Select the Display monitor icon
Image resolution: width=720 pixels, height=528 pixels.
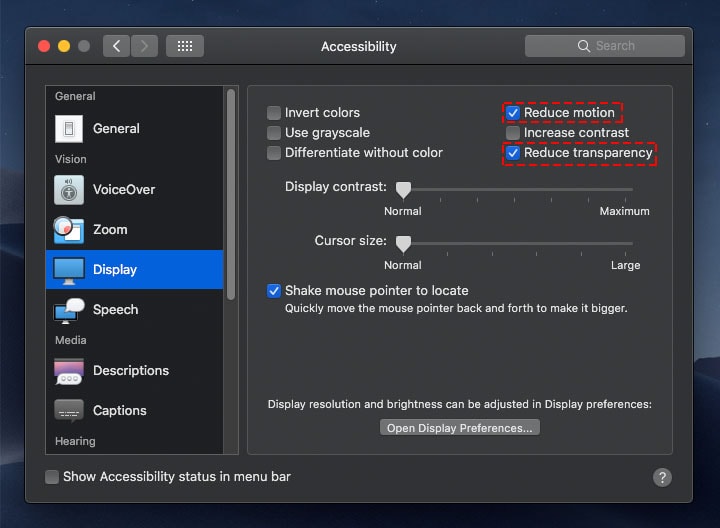(69, 269)
